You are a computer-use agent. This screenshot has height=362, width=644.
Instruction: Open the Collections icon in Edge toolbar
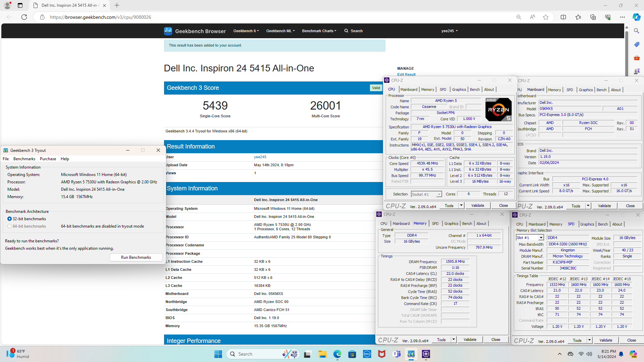593,17
